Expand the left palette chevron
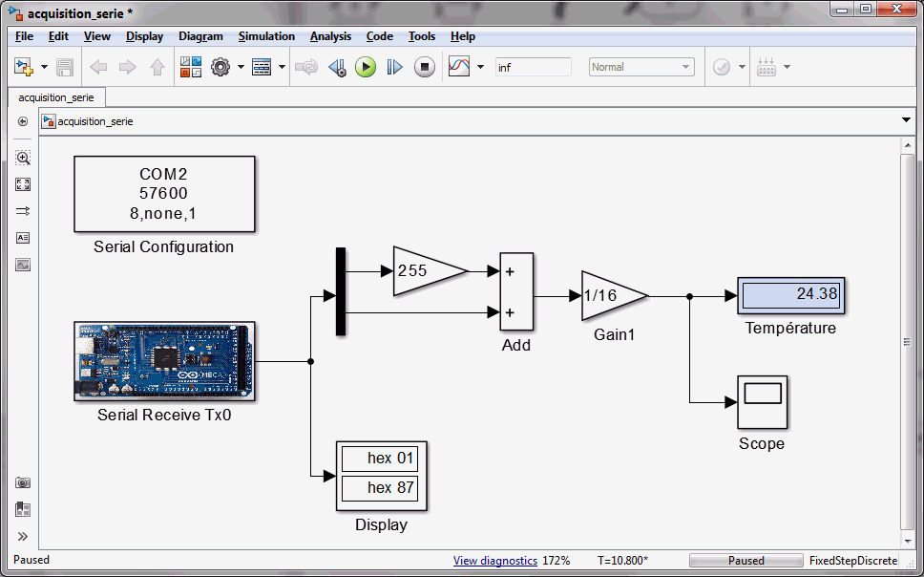Viewport: 924px width, 577px height. click(x=23, y=536)
